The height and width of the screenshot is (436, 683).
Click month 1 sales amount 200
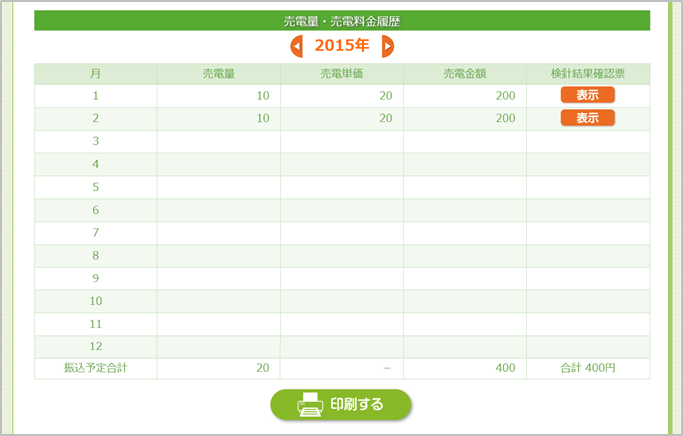[505, 95]
